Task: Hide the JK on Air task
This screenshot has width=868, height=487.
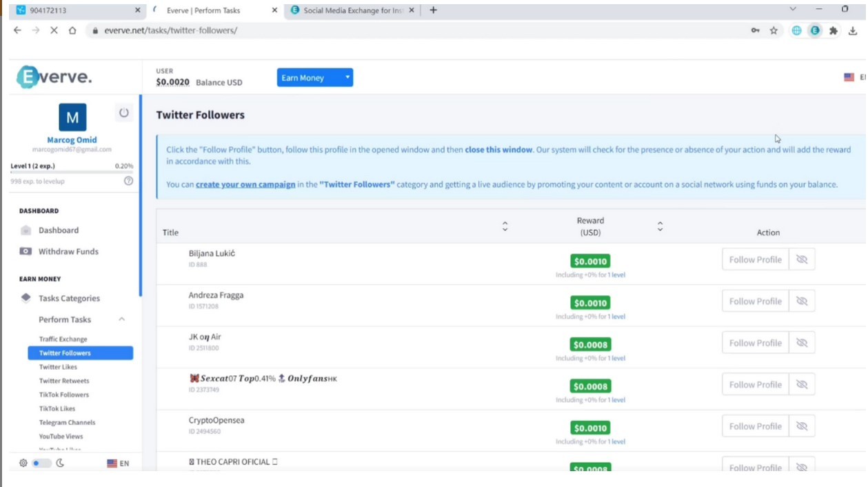Action: 802,343
